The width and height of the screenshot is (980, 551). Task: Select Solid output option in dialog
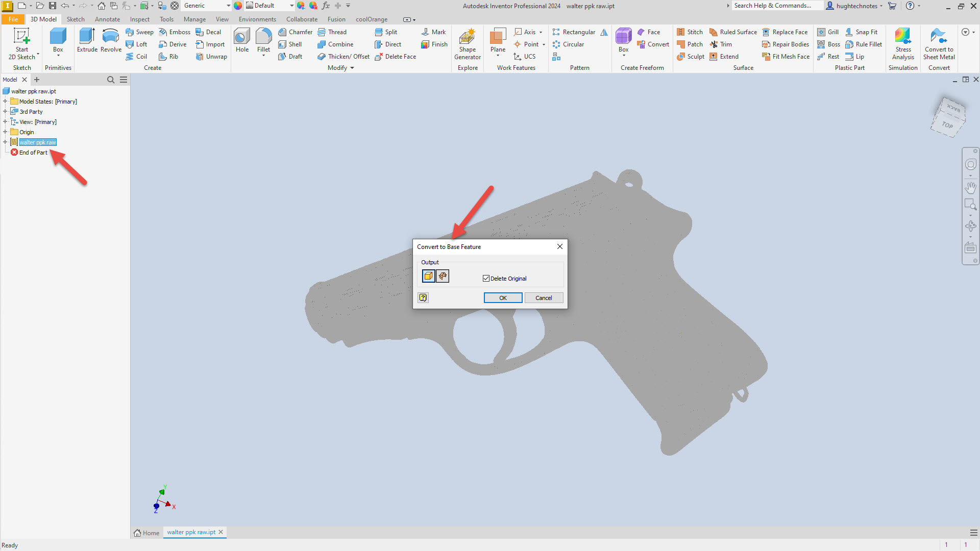(x=429, y=276)
